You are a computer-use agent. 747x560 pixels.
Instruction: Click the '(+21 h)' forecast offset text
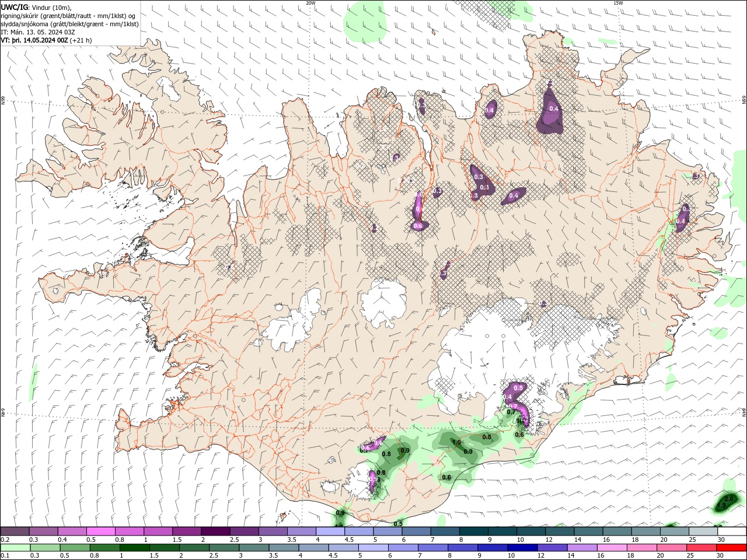click(x=81, y=40)
